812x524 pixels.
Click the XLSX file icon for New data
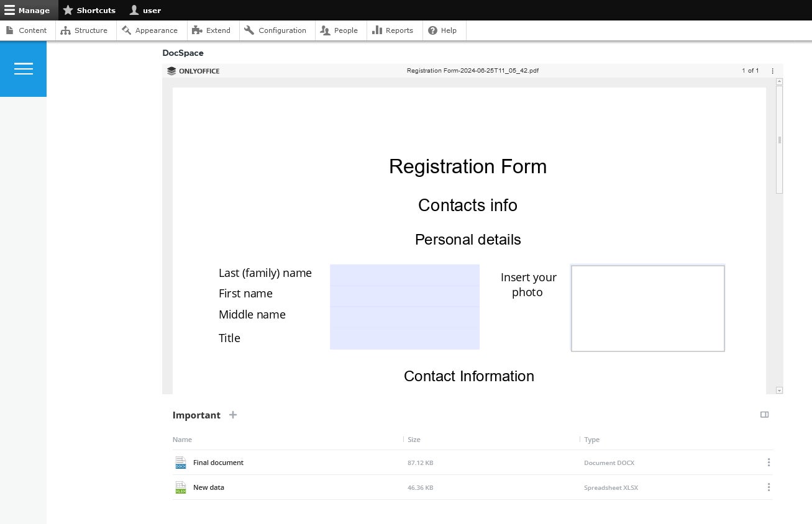pyautogui.click(x=181, y=487)
